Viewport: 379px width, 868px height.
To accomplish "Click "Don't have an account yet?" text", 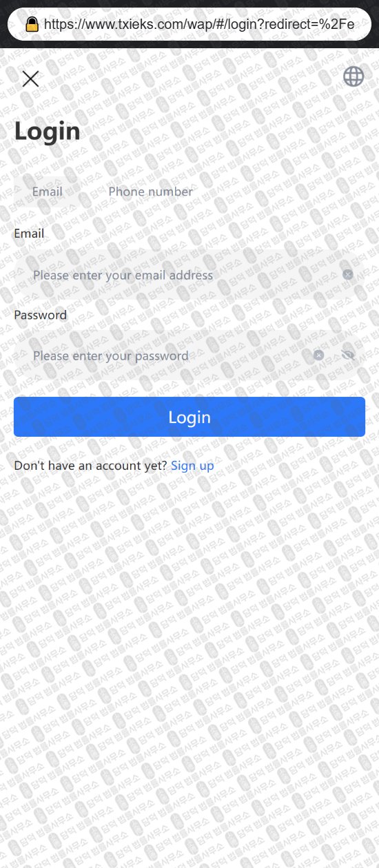I will pyautogui.click(x=90, y=466).
